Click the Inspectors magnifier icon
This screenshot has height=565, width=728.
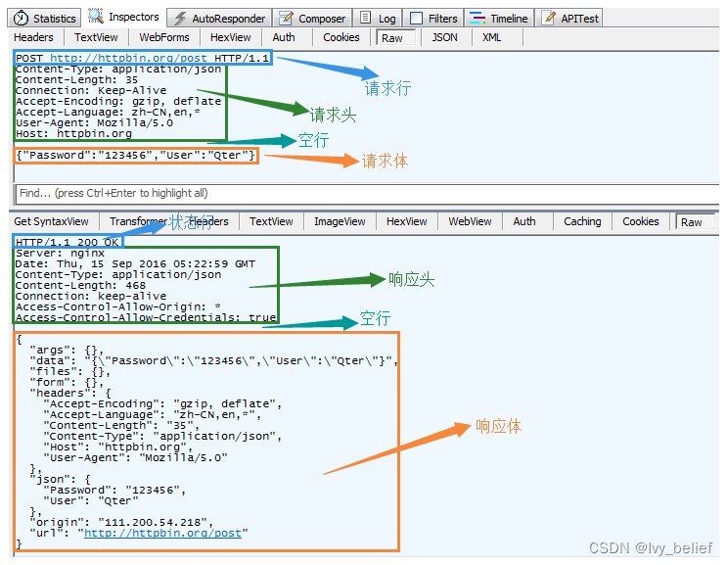click(96, 16)
